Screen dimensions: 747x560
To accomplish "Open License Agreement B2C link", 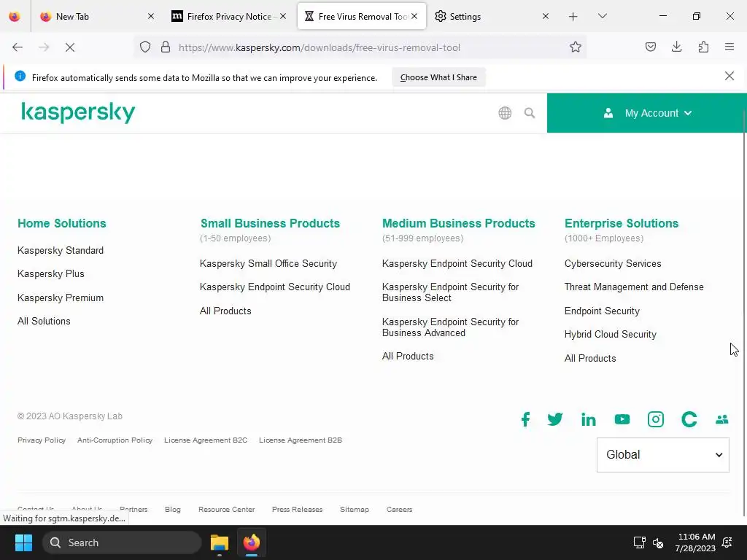I will (x=206, y=440).
